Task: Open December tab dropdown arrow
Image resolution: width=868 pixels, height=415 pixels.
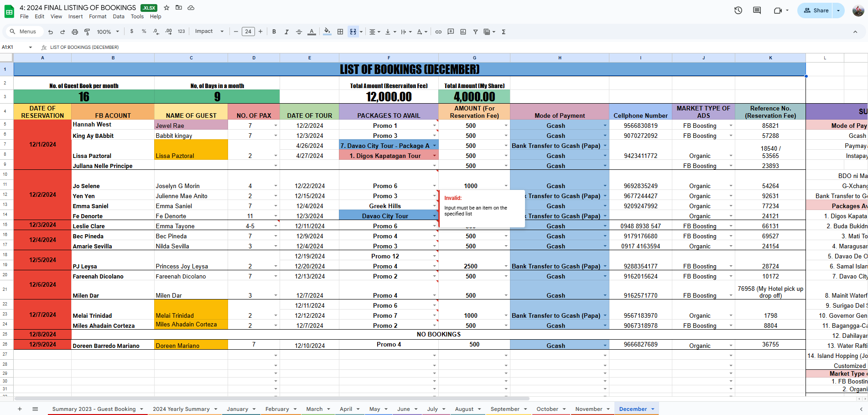Action: (653, 409)
